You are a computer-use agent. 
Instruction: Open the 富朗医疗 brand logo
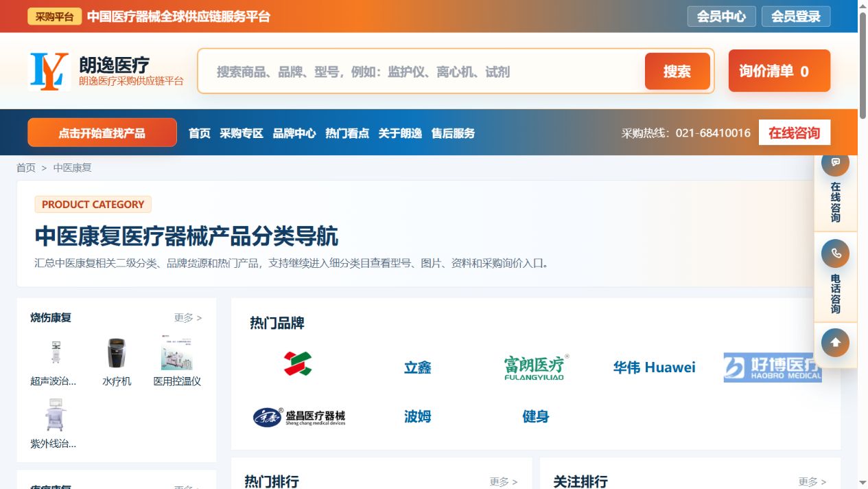coord(536,367)
